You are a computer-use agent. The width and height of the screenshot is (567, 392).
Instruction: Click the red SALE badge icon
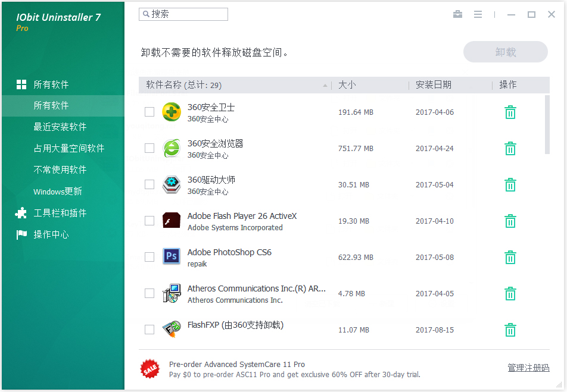click(150, 369)
